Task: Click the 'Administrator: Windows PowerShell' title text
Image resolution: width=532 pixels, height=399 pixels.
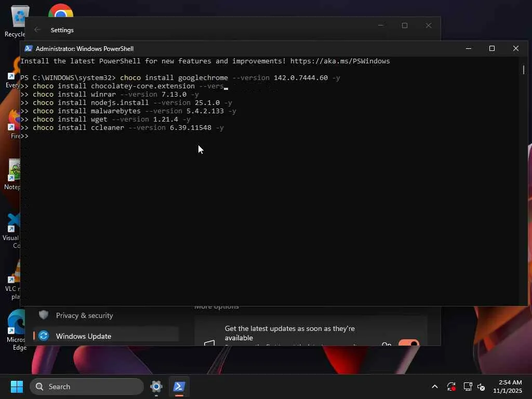Action: pos(85,48)
